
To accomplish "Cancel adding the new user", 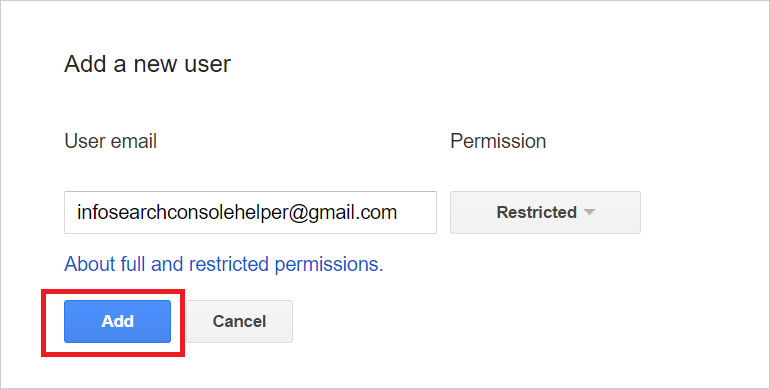I will tap(239, 321).
